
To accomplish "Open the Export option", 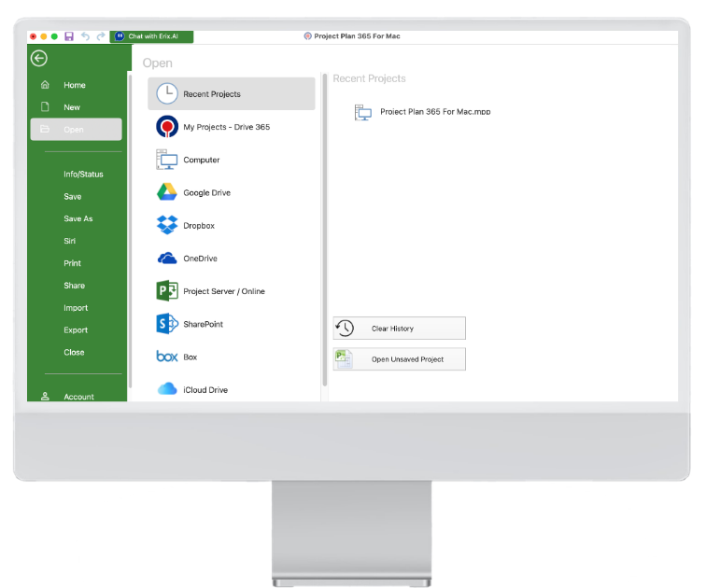I will point(76,329).
